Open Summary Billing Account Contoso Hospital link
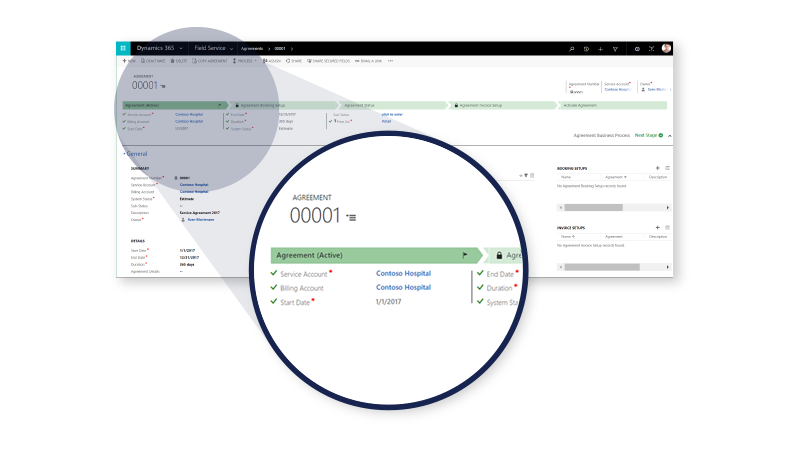This screenshot has height=450, width=800. [194, 191]
